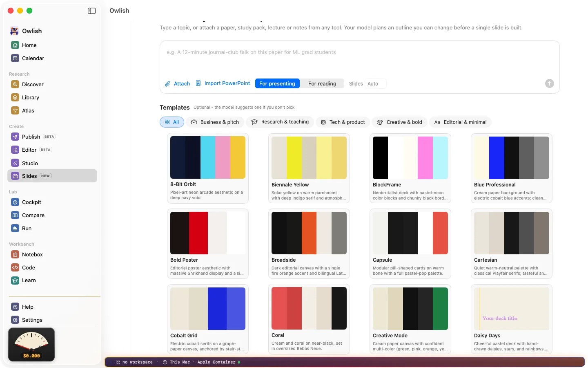Screen dimensions: 588x368
Task: Open the Calendar sidebar icon
Action: (15, 58)
